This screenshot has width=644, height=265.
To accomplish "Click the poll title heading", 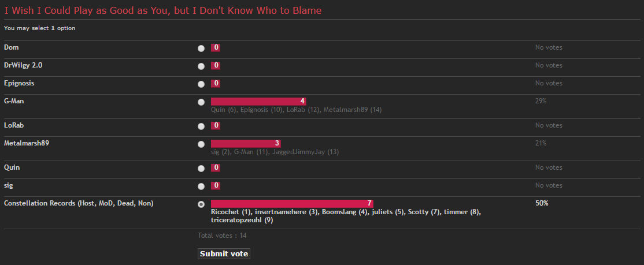I will [162, 10].
